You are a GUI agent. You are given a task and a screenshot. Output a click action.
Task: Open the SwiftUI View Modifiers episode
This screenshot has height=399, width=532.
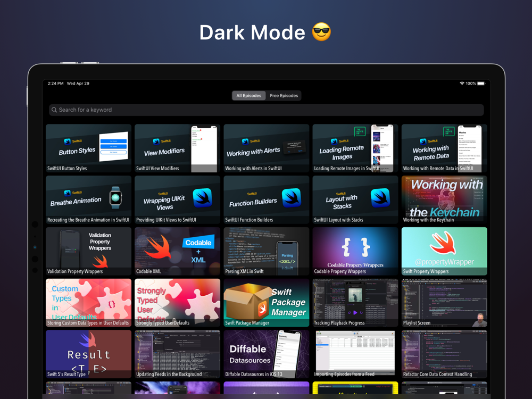178,148
